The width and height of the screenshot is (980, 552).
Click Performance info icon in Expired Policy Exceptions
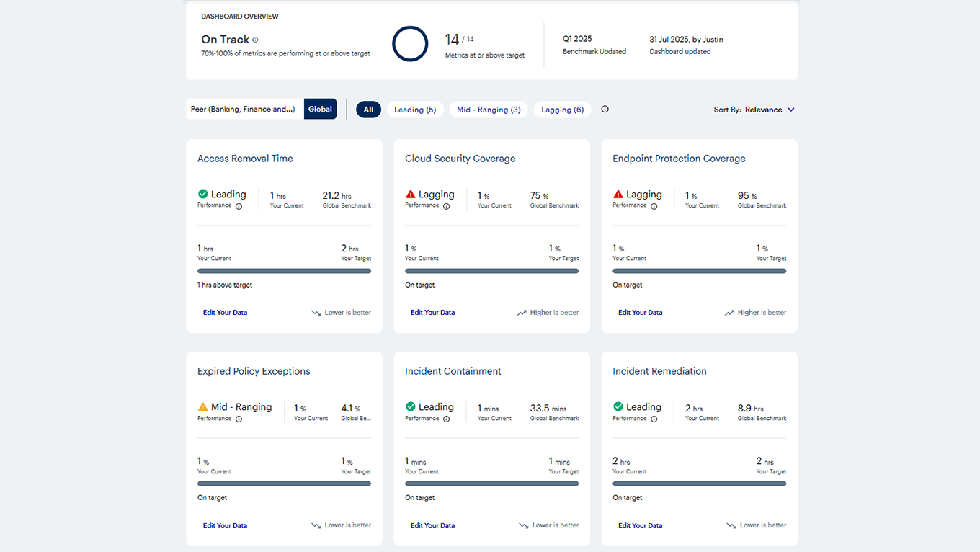pos(239,419)
